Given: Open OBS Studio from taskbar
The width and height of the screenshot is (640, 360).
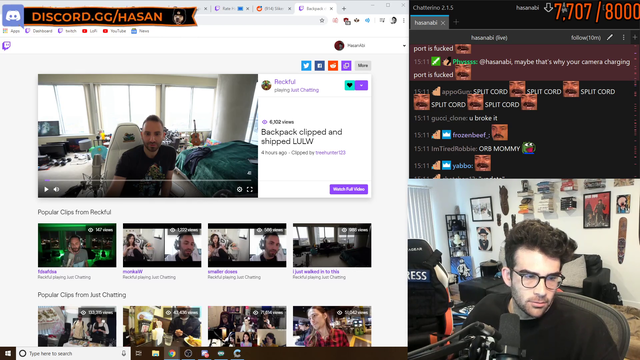Looking at the screenshot, I should coord(188,353).
